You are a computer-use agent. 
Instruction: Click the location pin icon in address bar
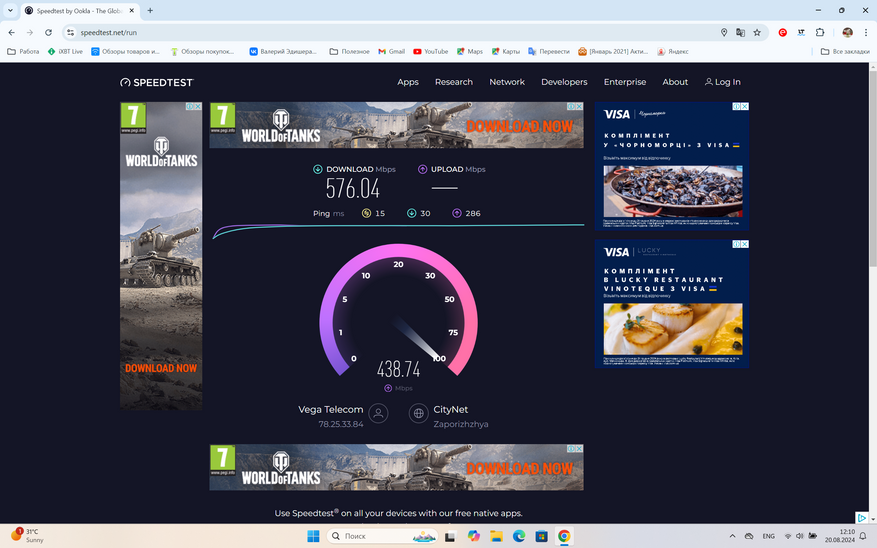click(724, 32)
